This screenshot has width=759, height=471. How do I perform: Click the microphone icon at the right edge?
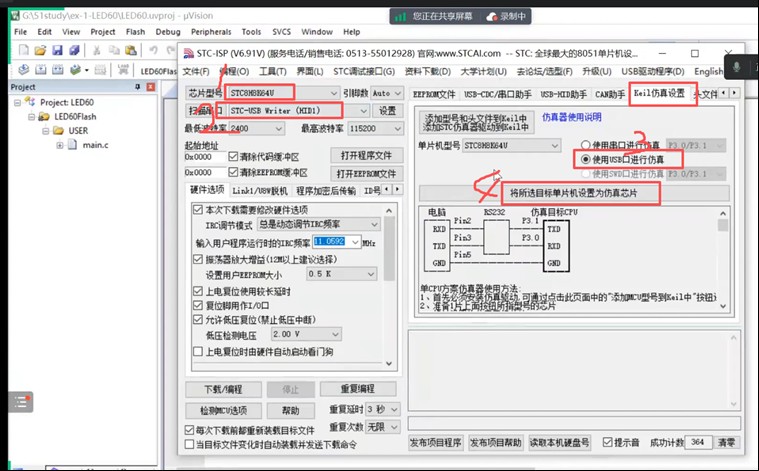[x=736, y=67]
